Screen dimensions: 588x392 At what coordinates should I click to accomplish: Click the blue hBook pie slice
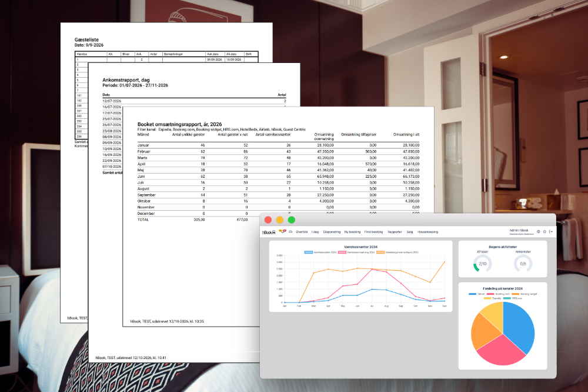519,325
